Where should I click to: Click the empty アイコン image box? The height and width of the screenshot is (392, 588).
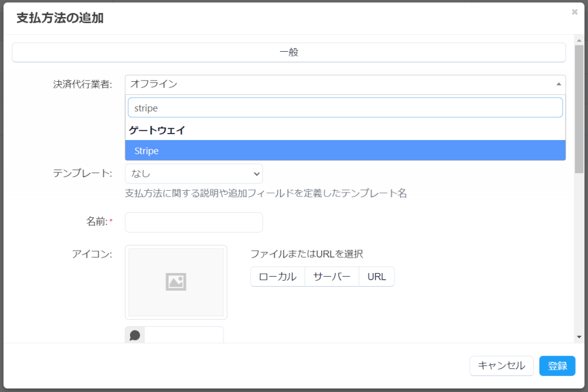tap(176, 283)
